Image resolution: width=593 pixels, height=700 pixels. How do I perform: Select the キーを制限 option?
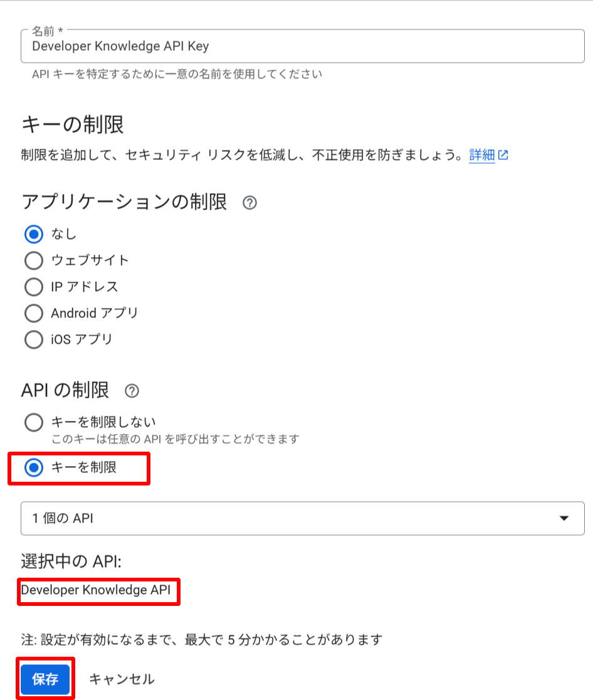point(33,467)
